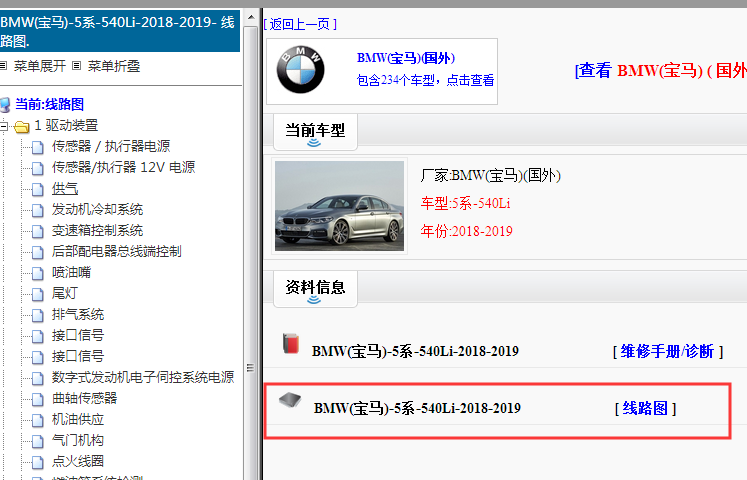
Task: Open 发动机冷却系统 tree item
Action: click(97, 209)
